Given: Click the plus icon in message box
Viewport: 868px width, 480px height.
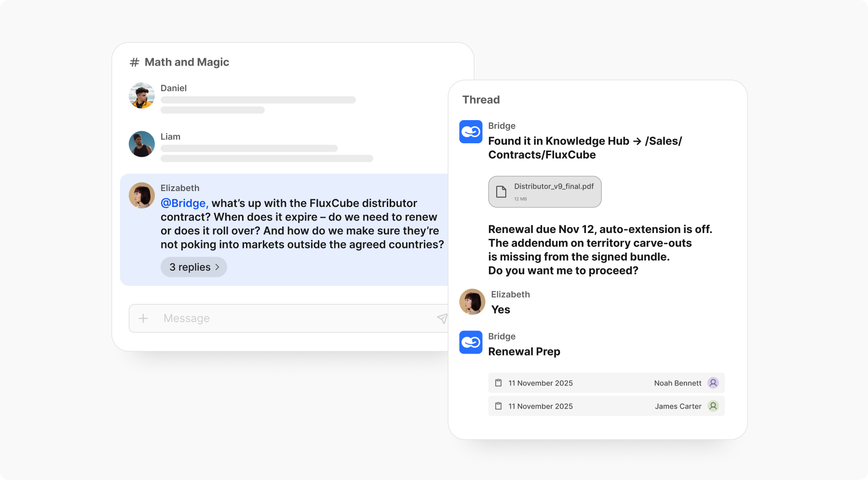Looking at the screenshot, I should coord(143,318).
